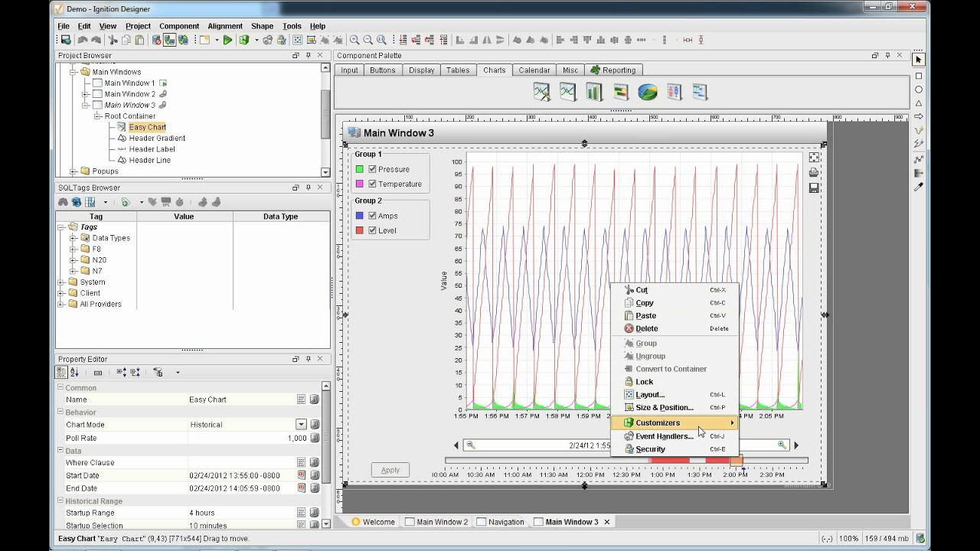
Task: Click the zoom-out magnifier on date range bar
Action: point(471,445)
